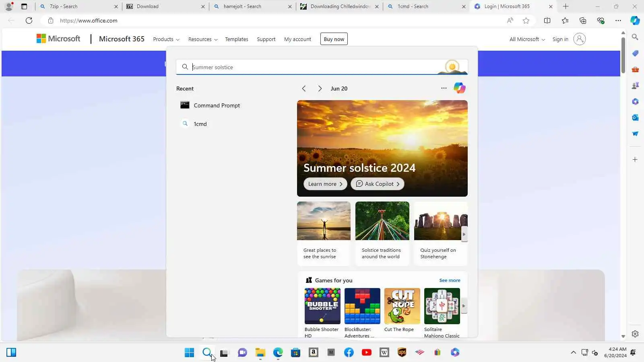Open YouTube from the taskbar
644x362 pixels.
(x=367, y=353)
